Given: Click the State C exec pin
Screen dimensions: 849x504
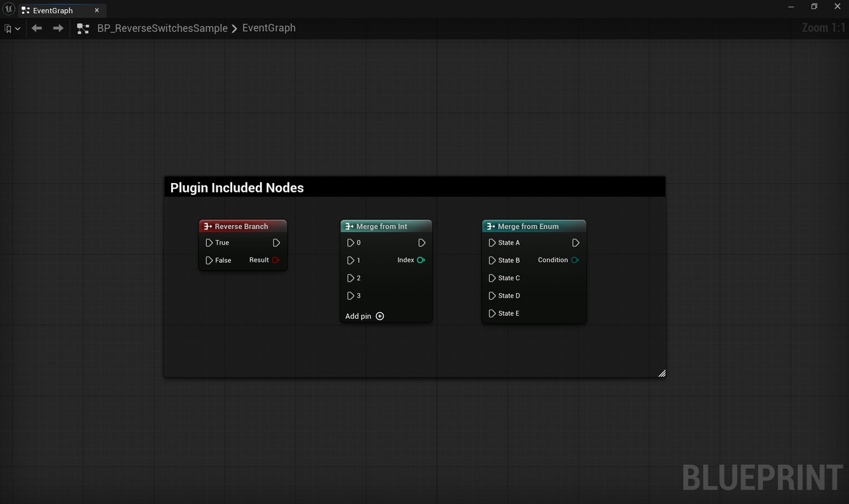Looking at the screenshot, I should coord(492,278).
